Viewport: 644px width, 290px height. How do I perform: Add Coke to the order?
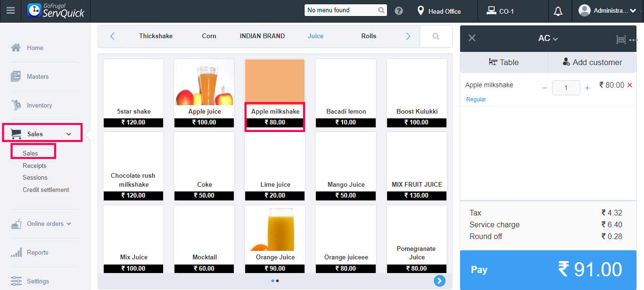click(204, 166)
